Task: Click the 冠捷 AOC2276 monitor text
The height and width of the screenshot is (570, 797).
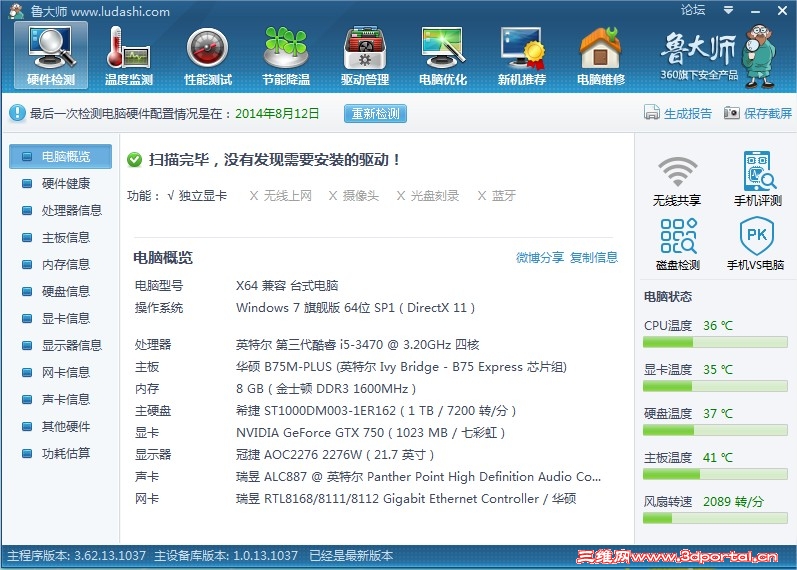Action: pyautogui.click(x=335, y=455)
